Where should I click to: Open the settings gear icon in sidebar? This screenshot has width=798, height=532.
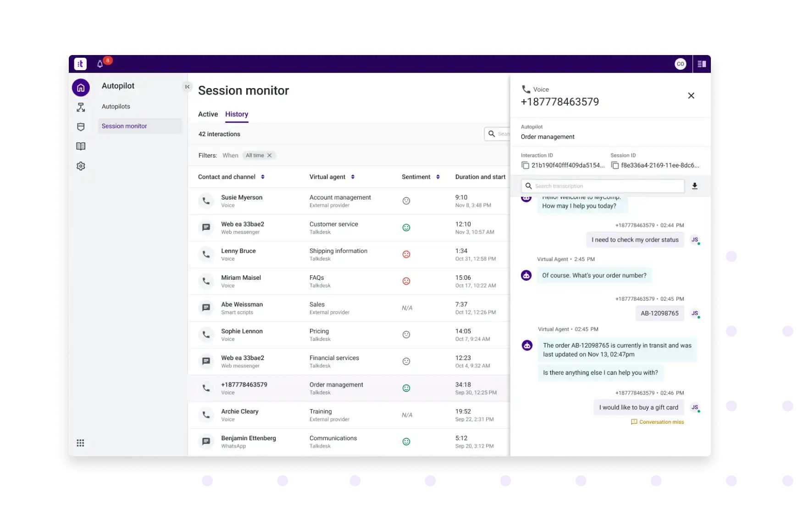pyautogui.click(x=81, y=166)
